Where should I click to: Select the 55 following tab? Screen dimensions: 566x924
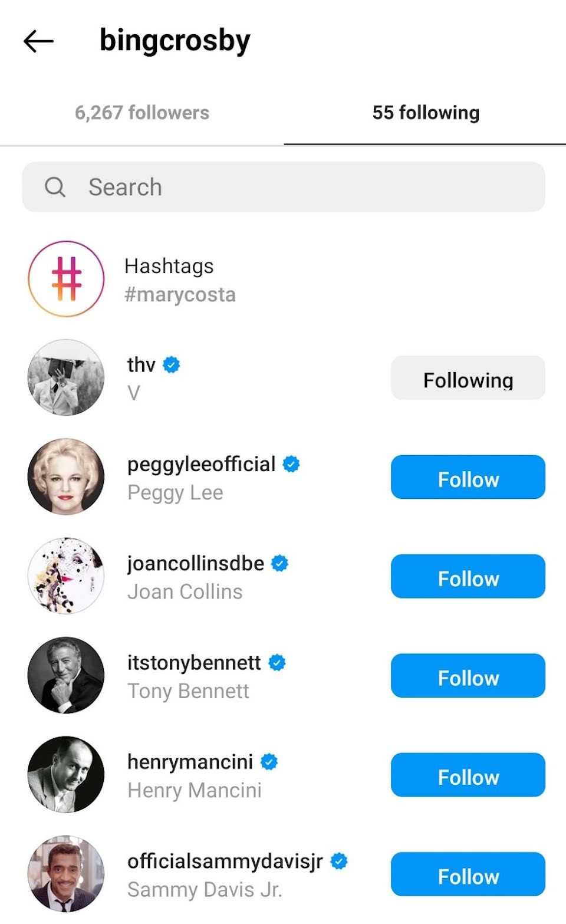pos(425,113)
